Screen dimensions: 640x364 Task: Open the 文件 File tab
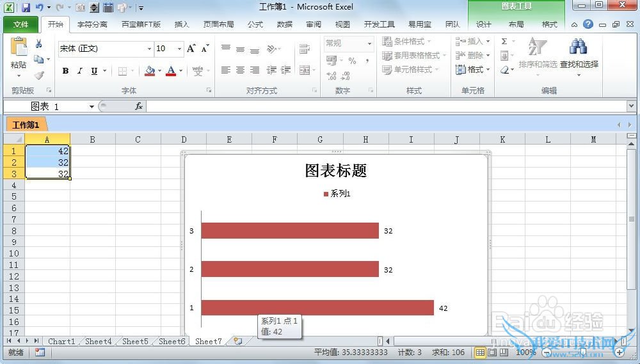coord(21,24)
